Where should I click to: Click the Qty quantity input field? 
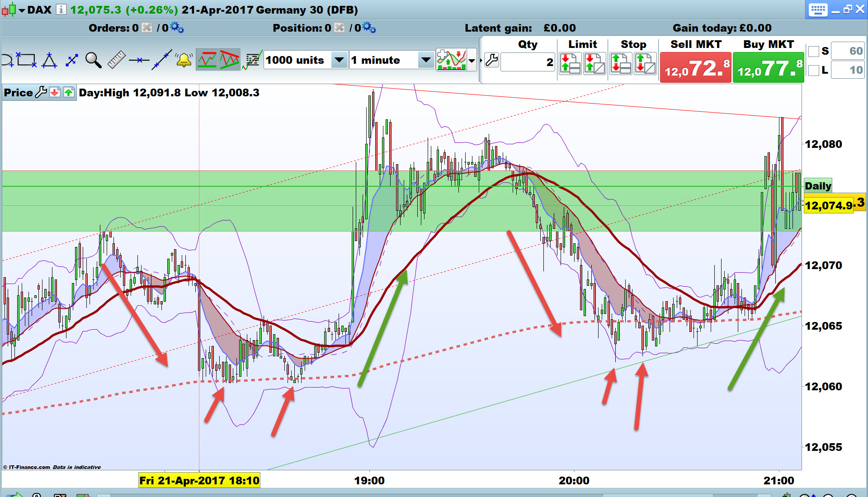coord(527,62)
